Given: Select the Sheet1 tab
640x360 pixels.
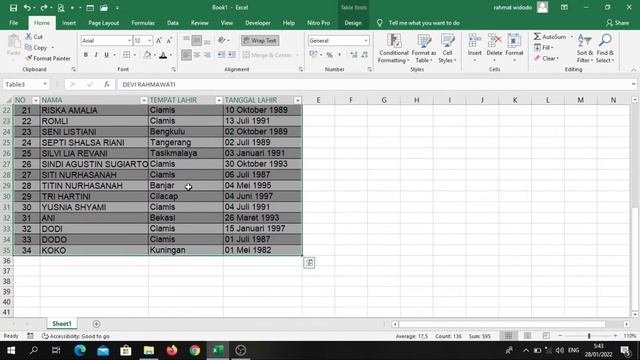Looking at the screenshot, I should [62, 324].
